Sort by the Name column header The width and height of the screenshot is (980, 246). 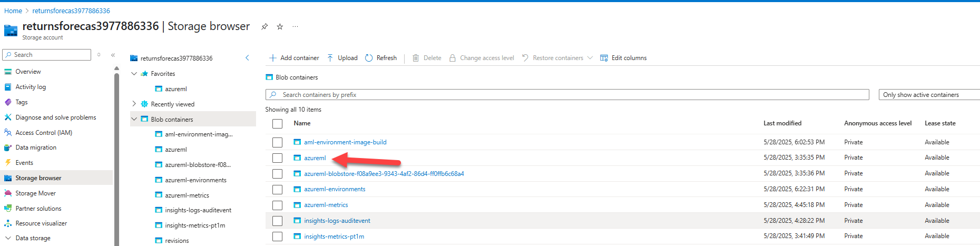(302, 123)
